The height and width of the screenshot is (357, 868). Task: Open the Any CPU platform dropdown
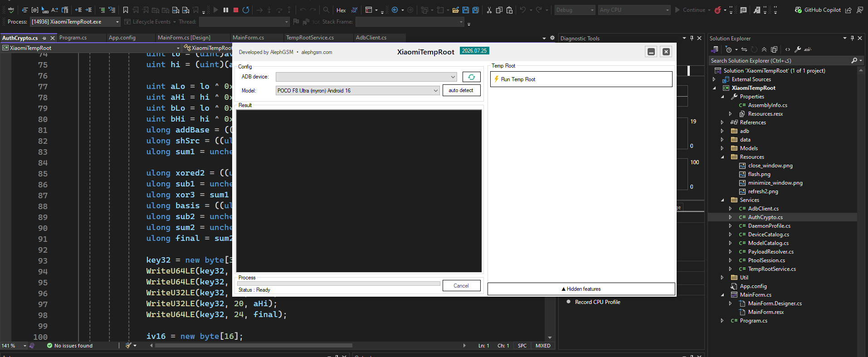pyautogui.click(x=634, y=10)
